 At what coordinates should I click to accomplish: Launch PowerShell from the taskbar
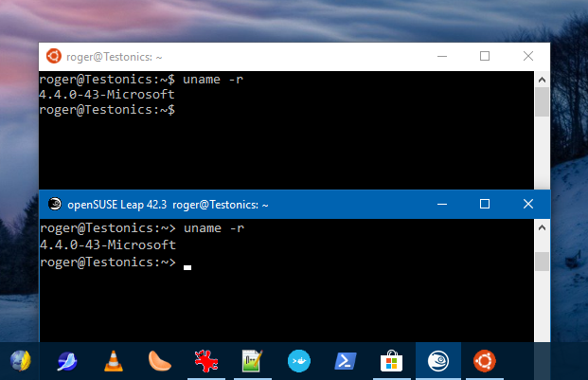(x=346, y=361)
